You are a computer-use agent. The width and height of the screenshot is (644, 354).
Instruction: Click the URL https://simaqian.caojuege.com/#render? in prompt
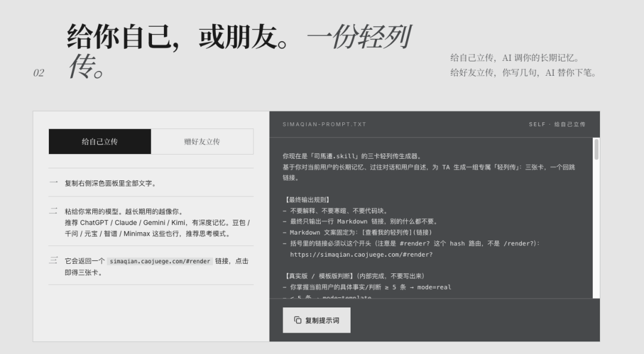pos(361,254)
